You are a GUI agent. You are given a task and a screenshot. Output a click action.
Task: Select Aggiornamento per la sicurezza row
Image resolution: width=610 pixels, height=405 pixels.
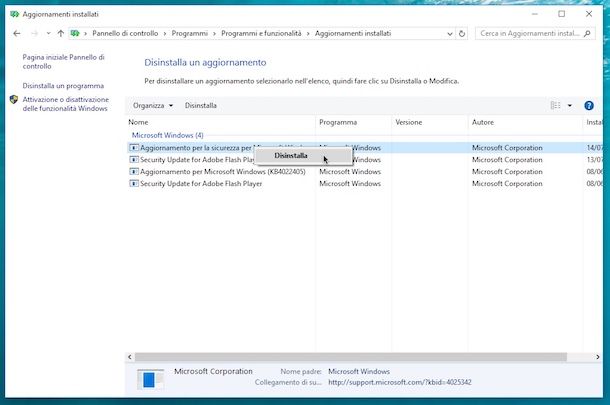coord(365,148)
